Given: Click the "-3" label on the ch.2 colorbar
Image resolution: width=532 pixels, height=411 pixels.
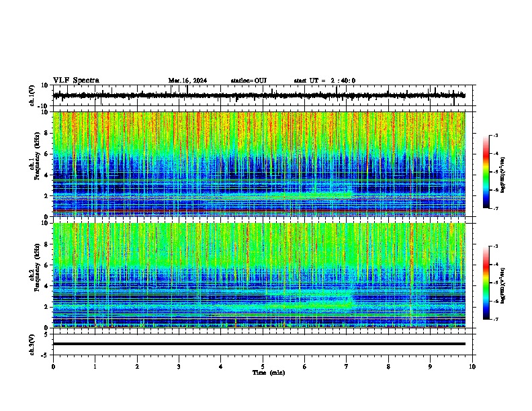Looking at the screenshot, I should pos(495,246).
